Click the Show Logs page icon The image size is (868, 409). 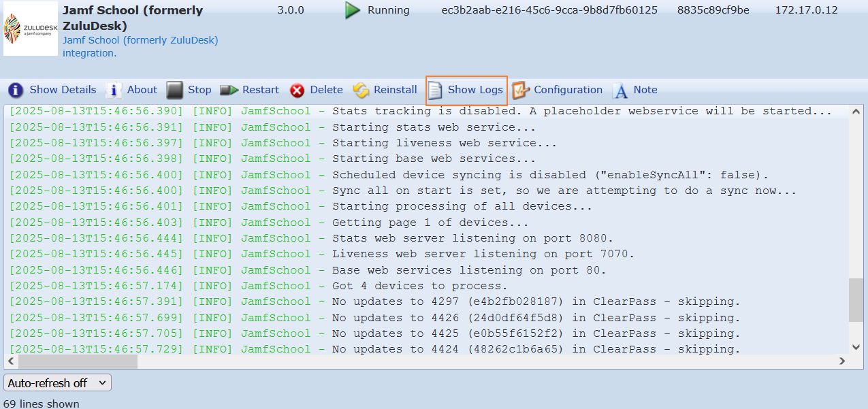click(x=435, y=91)
